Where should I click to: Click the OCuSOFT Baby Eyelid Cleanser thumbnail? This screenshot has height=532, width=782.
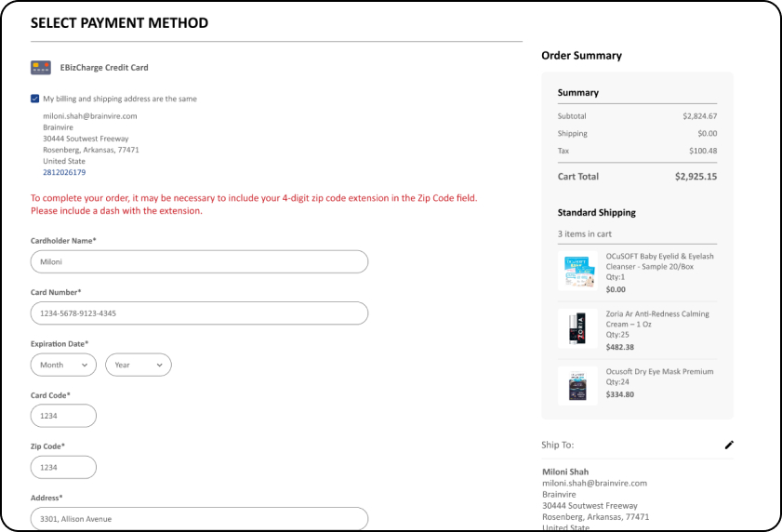point(577,271)
